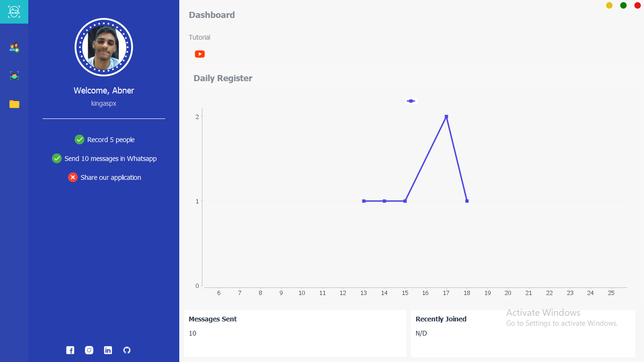Viewport: 644px width, 362px height.
Task: Click the user profile photo
Action: tap(104, 47)
